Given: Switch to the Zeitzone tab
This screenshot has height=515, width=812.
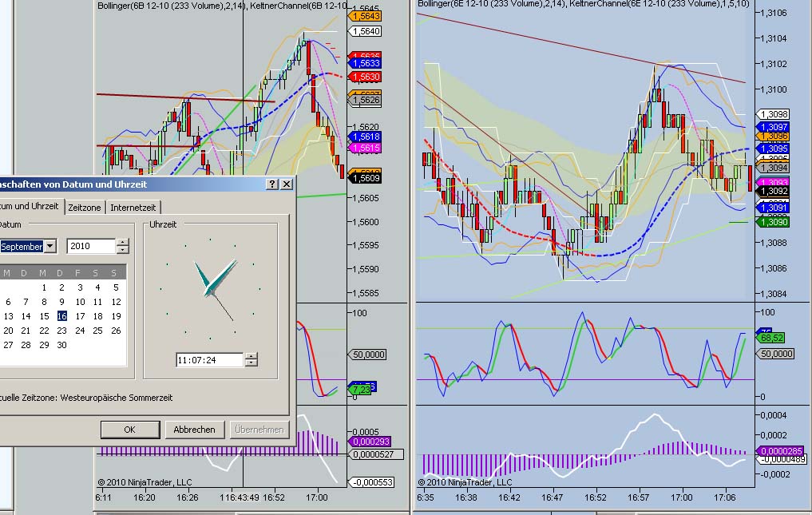Looking at the screenshot, I should [85, 208].
